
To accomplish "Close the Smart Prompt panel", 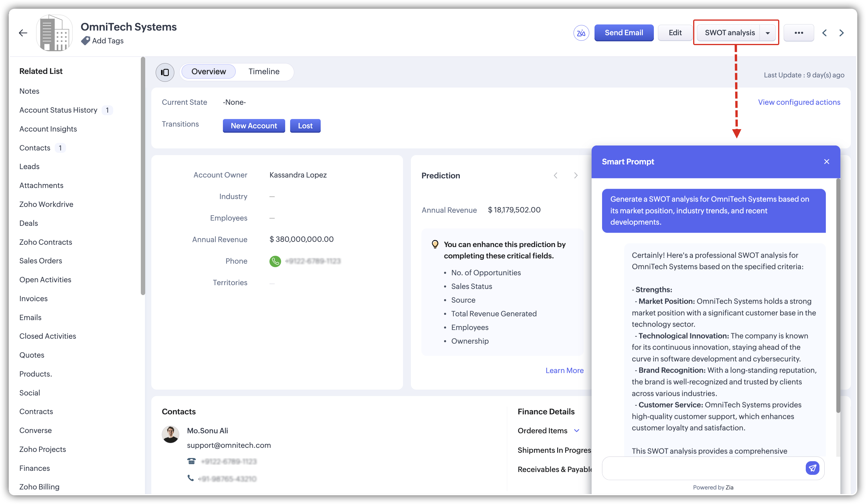I will (x=826, y=162).
